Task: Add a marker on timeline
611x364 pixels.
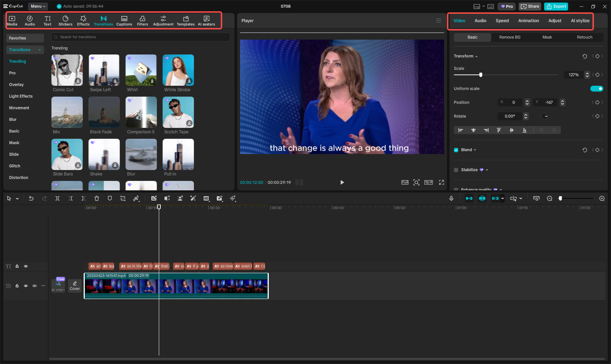Action: tap(110, 198)
